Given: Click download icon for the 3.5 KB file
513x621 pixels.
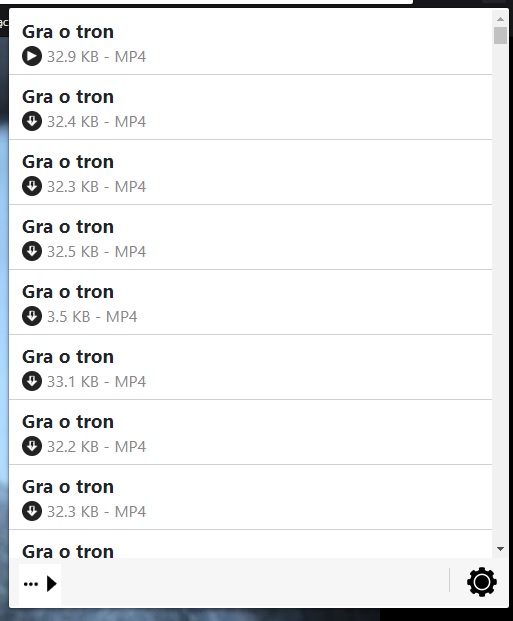Looking at the screenshot, I should (x=32, y=316).
